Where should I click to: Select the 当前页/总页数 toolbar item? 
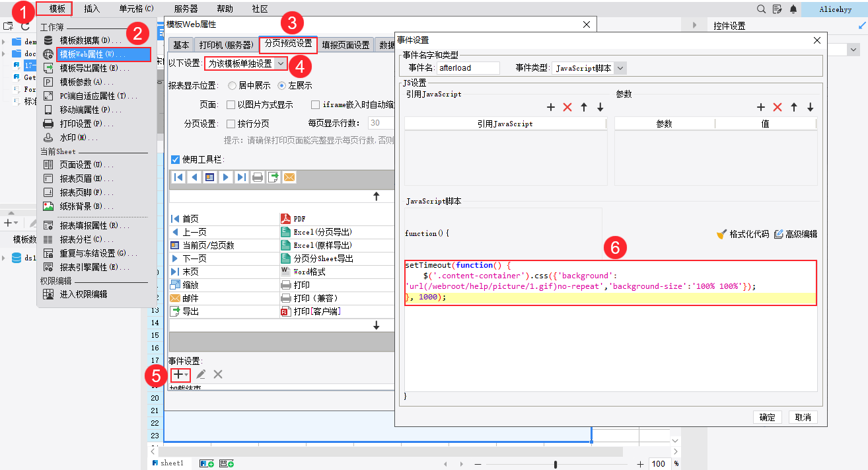coord(202,245)
